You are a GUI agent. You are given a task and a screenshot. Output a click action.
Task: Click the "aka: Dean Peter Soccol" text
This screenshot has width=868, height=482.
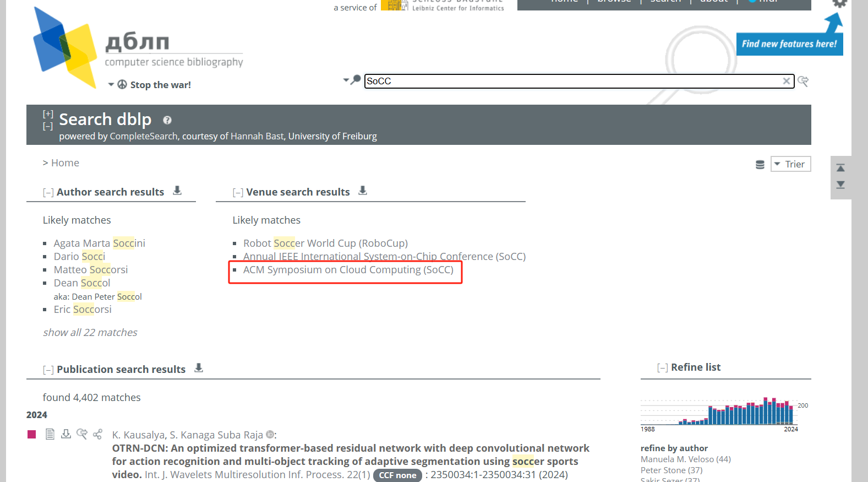pos(98,297)
